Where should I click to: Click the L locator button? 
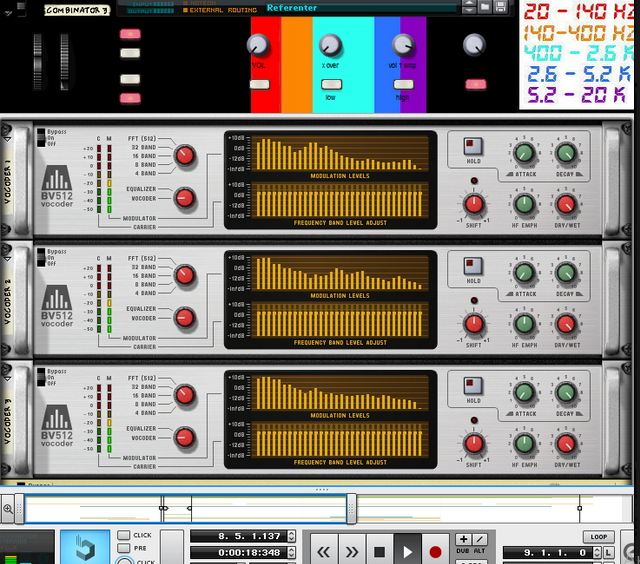(x=609, y=553)
